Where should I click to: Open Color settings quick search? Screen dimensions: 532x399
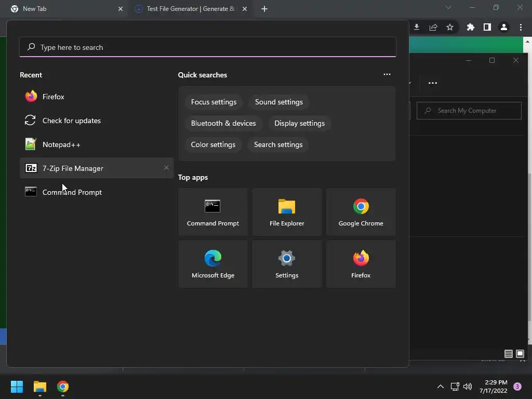click(213, 144)
